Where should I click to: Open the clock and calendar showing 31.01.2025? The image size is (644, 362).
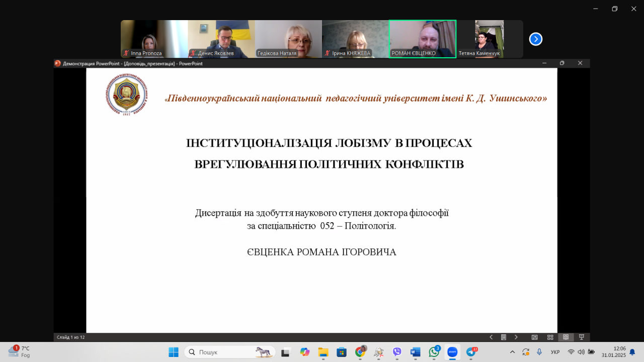[x=613, y=352]
